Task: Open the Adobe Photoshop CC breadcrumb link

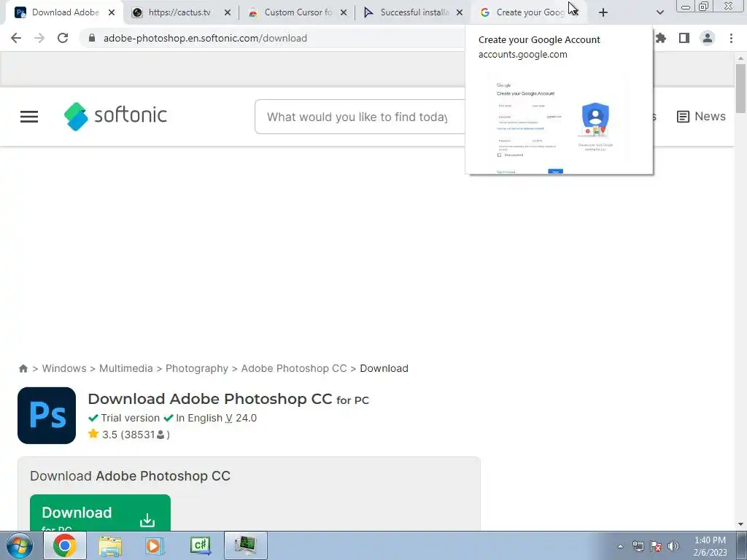Action: [x=293, y=368]
